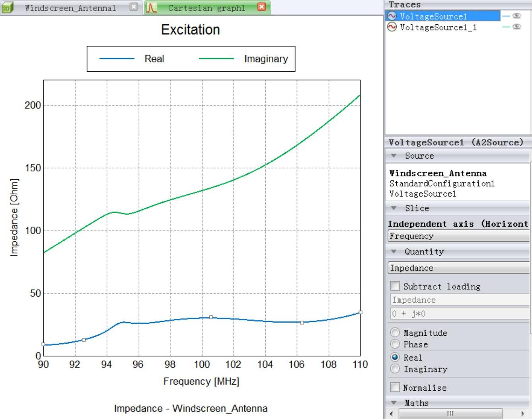Collapse the Quantity section

click(394, 252)
